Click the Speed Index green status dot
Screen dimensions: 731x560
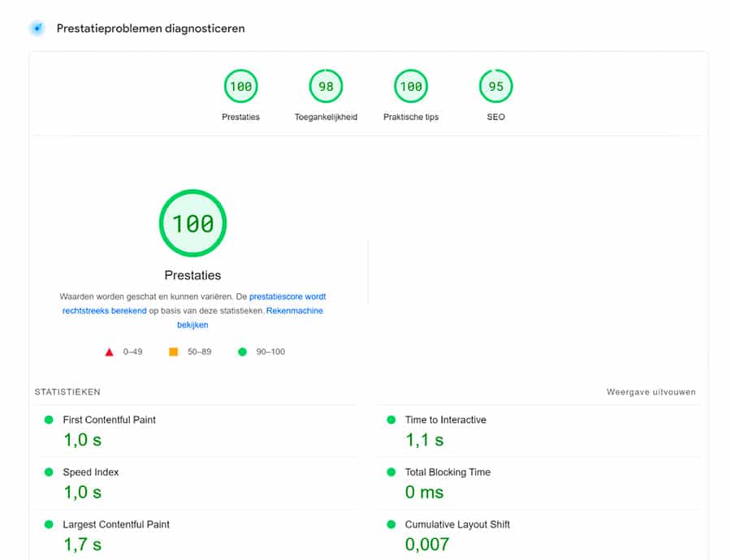tap(48, 472)
